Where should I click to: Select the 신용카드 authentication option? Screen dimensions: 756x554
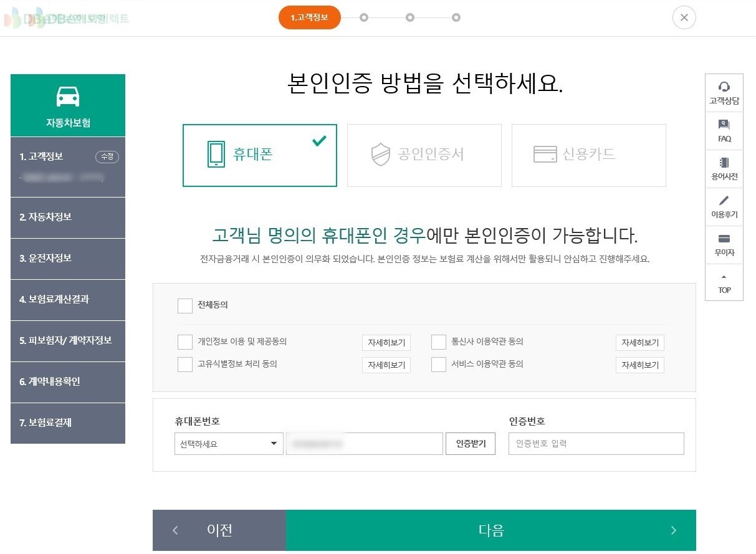click(x=589, y=155)
